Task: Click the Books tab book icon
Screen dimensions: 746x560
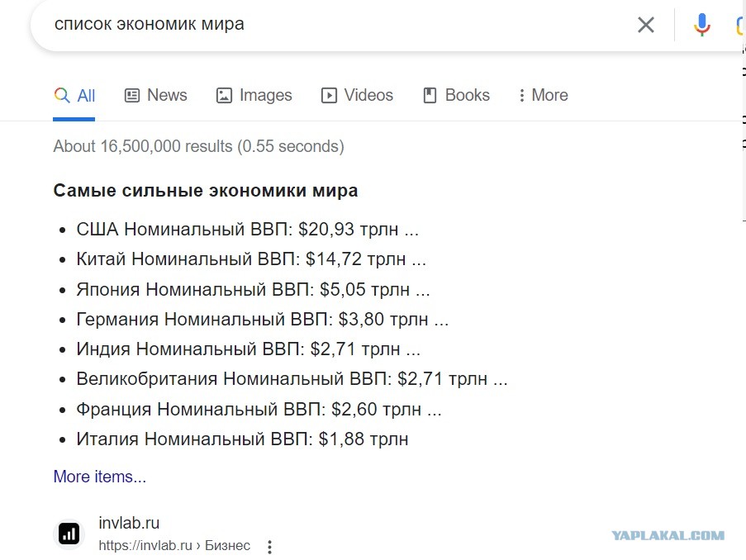Action: coord(430,95)
